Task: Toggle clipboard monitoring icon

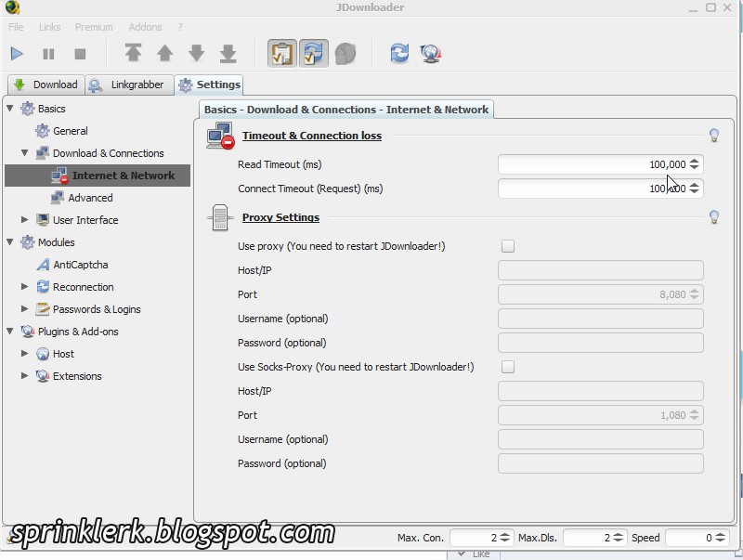Action: pyautogui.click(x=282, y=53)
